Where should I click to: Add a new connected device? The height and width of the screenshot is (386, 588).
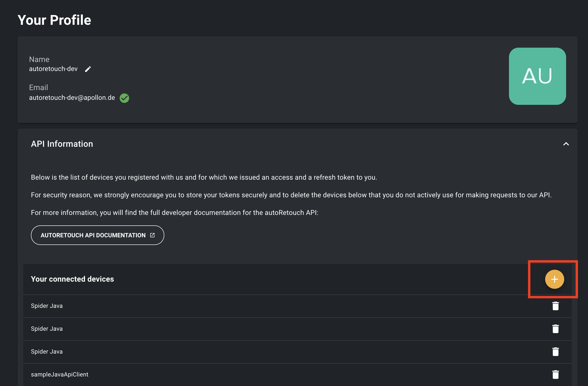click(554, 279)
